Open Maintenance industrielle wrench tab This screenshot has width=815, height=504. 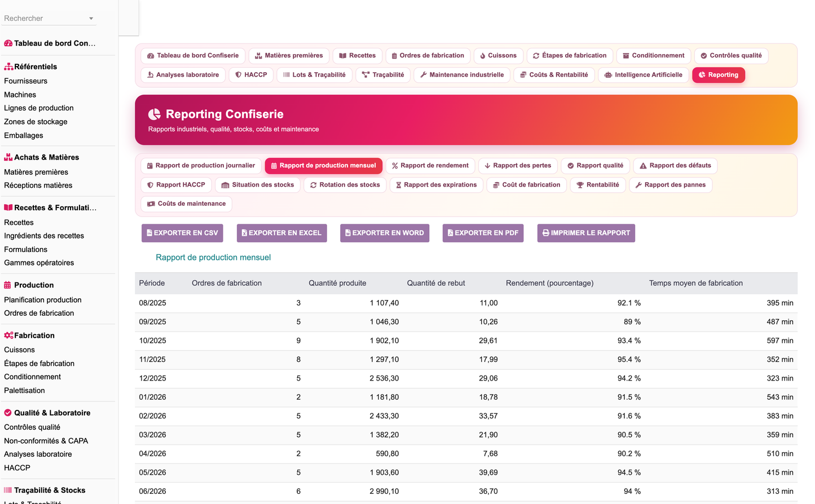pyautogui.click(x=462, y=75)
